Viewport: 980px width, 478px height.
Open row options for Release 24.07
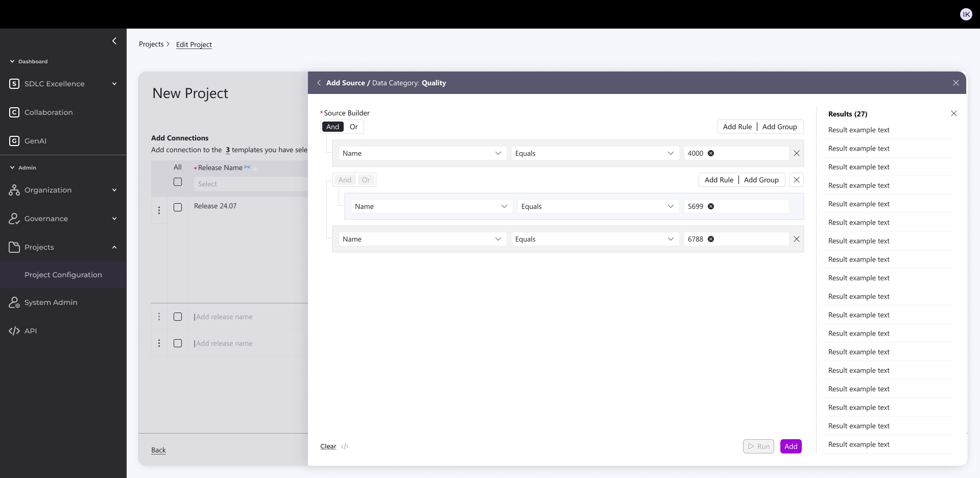pyautogui.click(x=159, y=210)
